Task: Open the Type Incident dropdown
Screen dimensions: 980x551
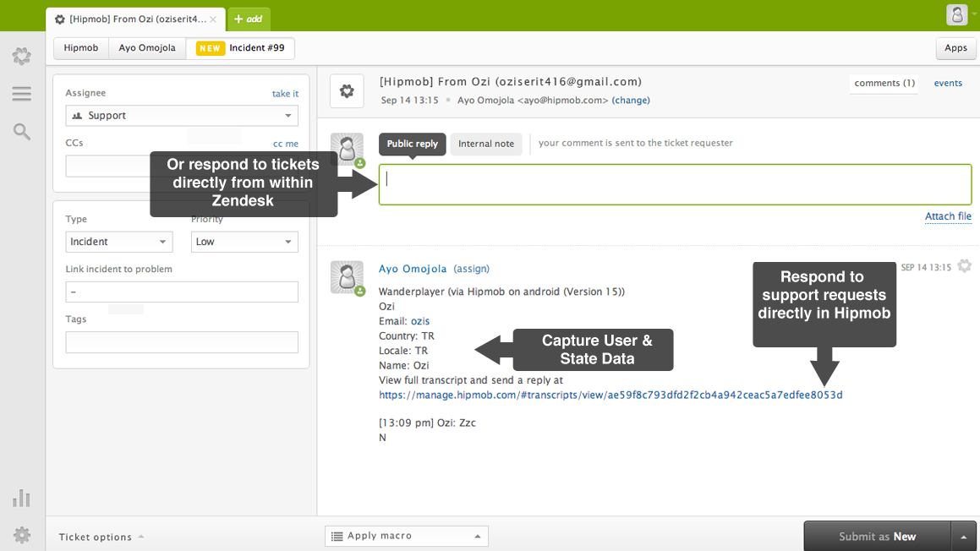Action: coord(118,242)
